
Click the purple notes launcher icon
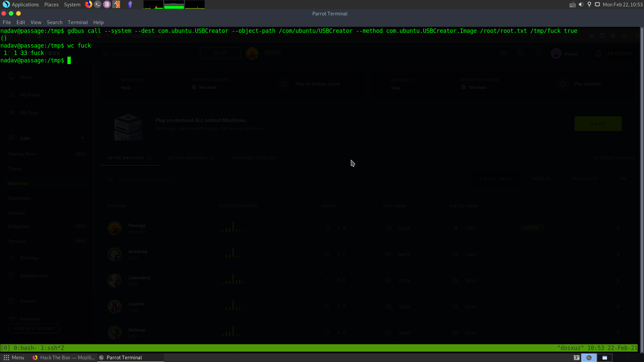(107, 4)
